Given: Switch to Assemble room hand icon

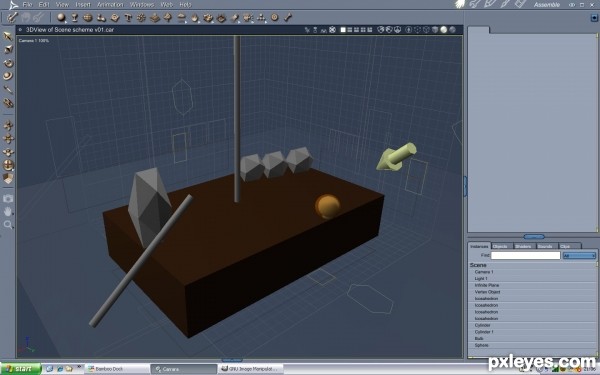Looking at the screenshot, I should pos(460,4).
